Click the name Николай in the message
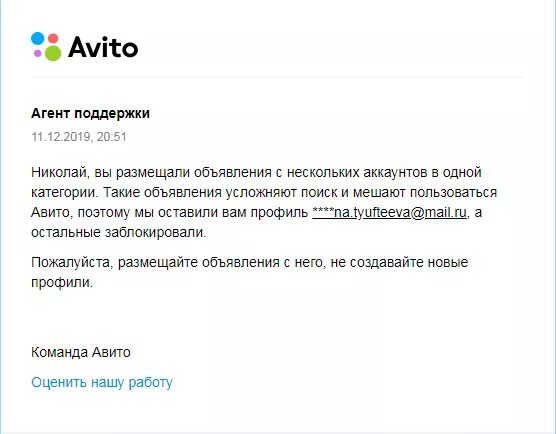 coord(61,172)
